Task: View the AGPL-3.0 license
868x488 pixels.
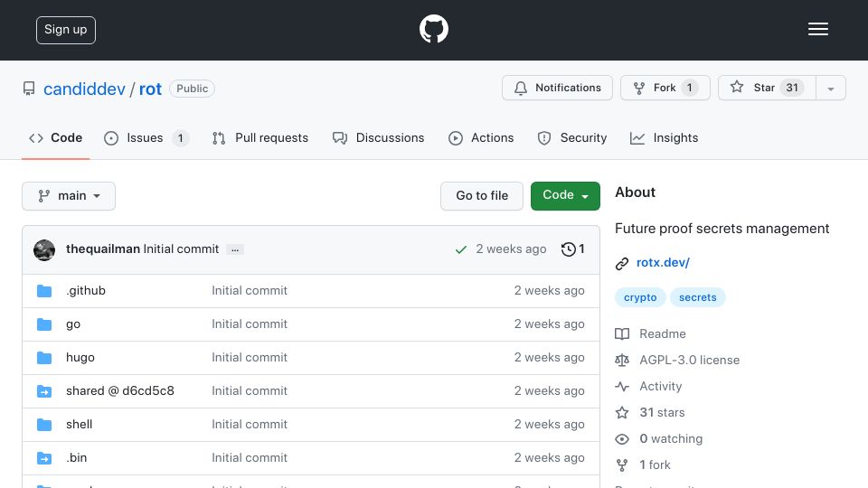Action: pos(689,361)
